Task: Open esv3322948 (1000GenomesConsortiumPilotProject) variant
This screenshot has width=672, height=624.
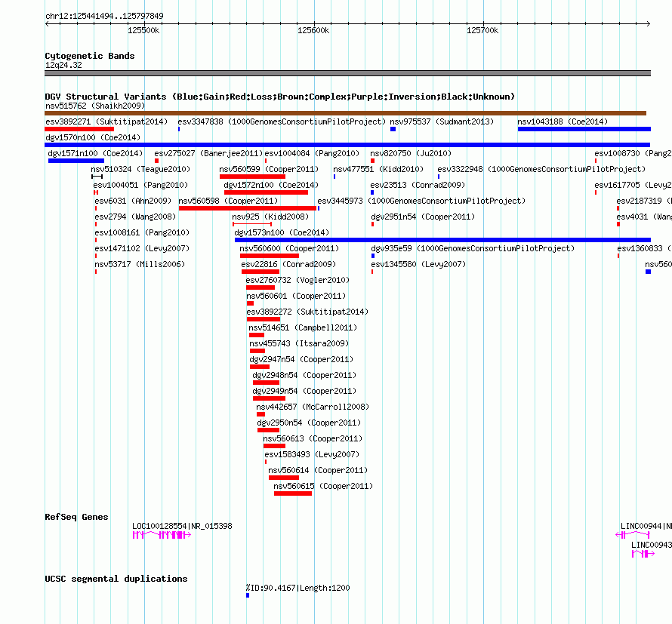Action: (x=541, y=169)
